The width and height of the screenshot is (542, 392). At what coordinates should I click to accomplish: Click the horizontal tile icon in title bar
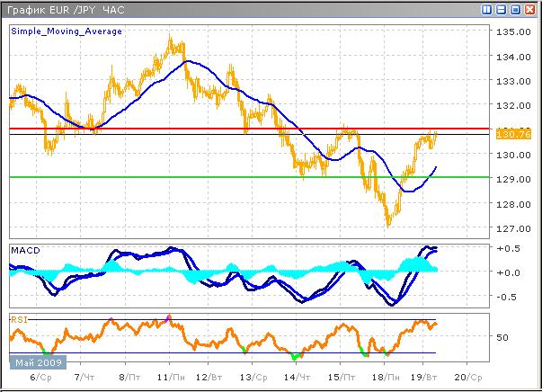[502, 9]
